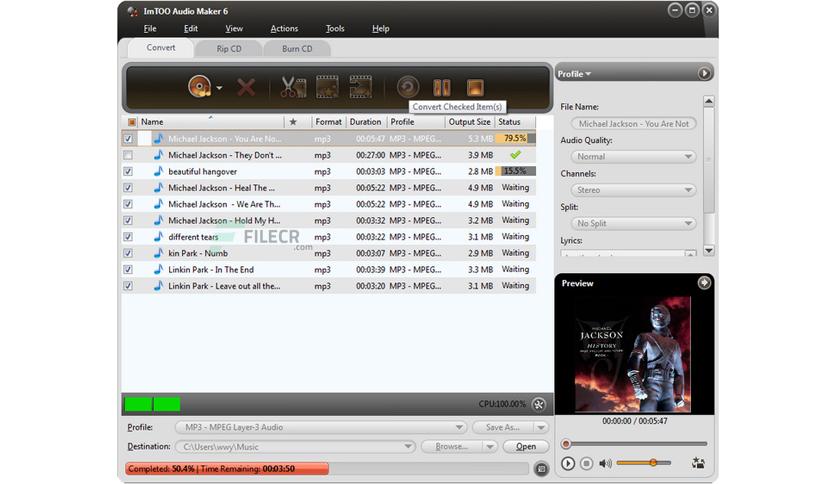Toggle kin Park - Numb checkbox

pyautogui.click(x=128, y=253)
